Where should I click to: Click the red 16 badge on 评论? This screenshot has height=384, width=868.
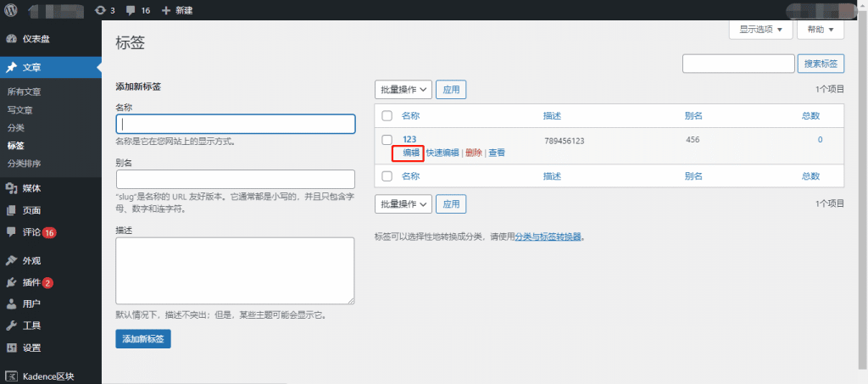tap(49, 232)
